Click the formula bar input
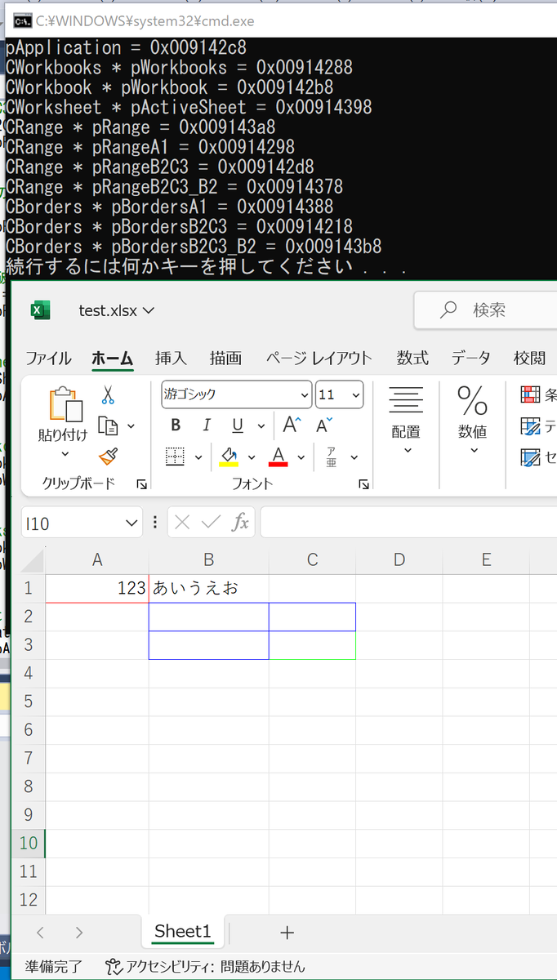The image size is (557, 980). [408, 523]
